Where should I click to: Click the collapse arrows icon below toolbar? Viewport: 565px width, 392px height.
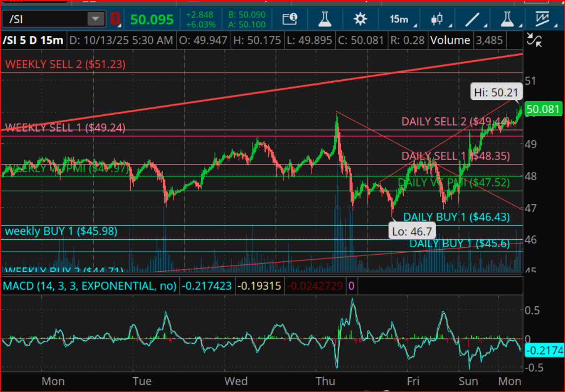533,40
